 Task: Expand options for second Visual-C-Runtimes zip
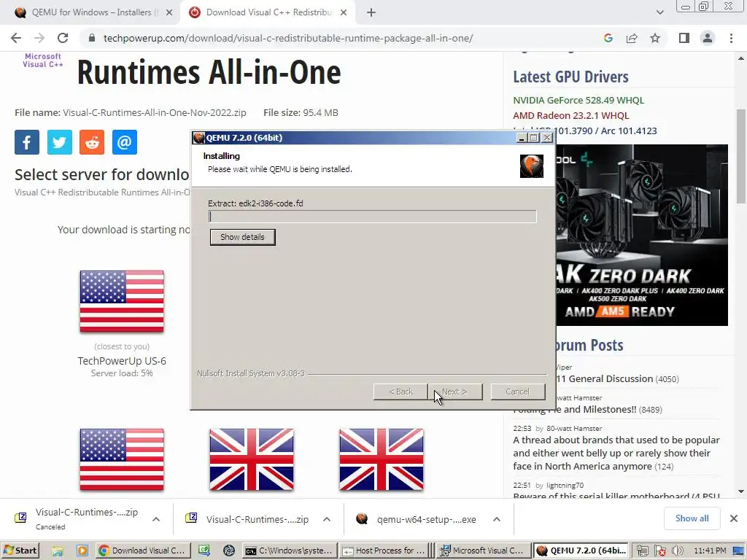327,519
